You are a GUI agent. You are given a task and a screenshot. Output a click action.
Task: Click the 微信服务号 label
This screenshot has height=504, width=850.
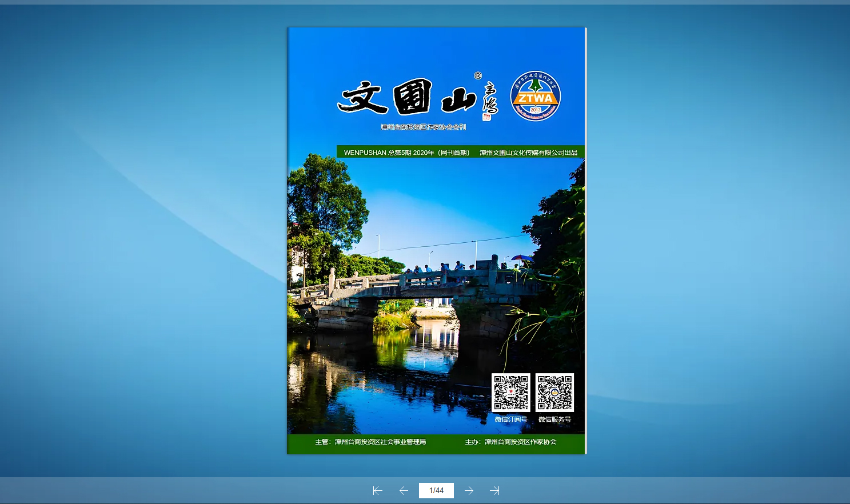tap(554, 419)
